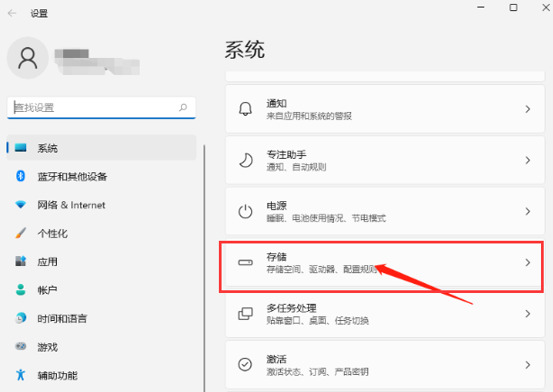Maximize the Settings window
The width and height of the screenshot is (553, 392).
514,7
